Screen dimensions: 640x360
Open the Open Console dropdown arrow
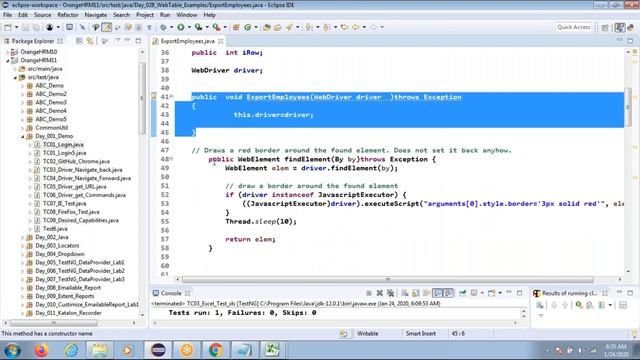point(500,293)
